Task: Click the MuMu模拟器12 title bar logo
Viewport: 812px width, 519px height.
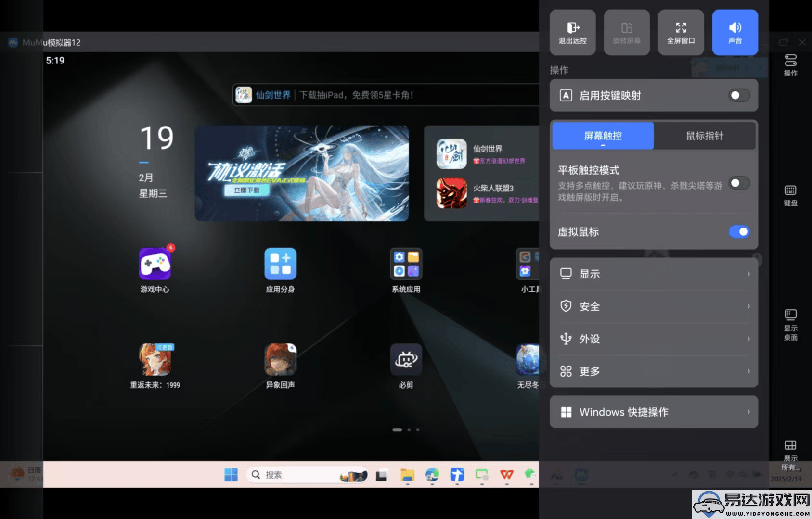Action: pos(13,42)
